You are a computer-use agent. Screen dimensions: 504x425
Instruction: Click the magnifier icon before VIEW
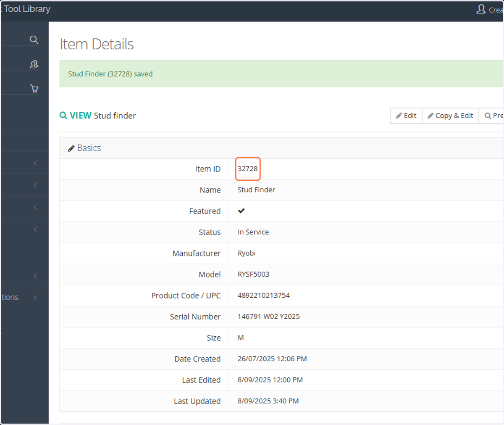click(x=63, y=115)
